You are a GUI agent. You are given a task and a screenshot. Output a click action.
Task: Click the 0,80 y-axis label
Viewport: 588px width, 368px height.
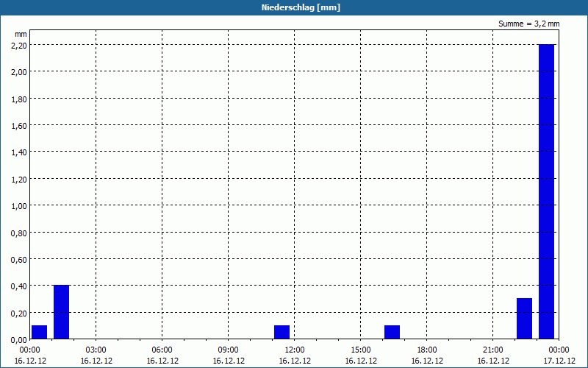pos(19,233)
